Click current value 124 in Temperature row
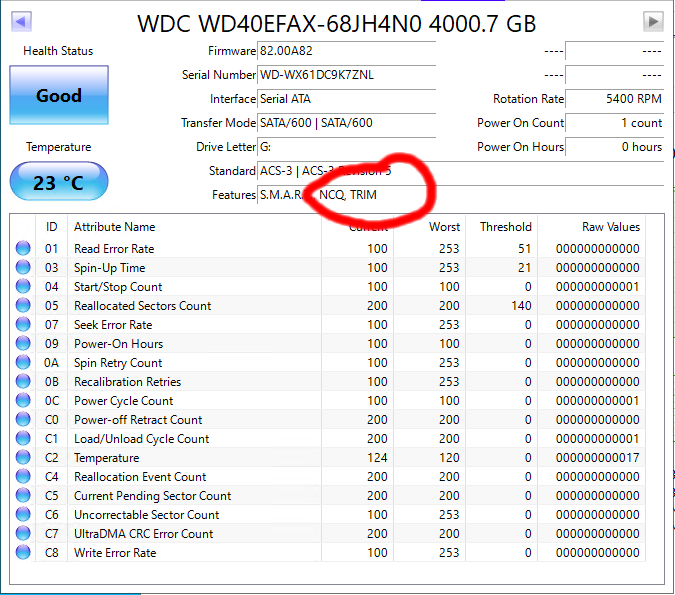Screen dimensions: 675x595 click(377, 458)
